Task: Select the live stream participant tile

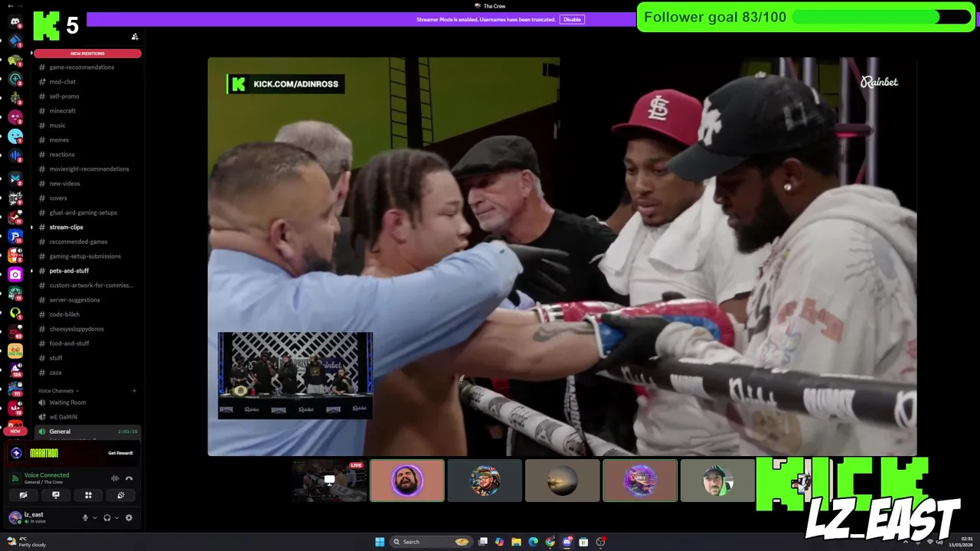Action: 329,481
